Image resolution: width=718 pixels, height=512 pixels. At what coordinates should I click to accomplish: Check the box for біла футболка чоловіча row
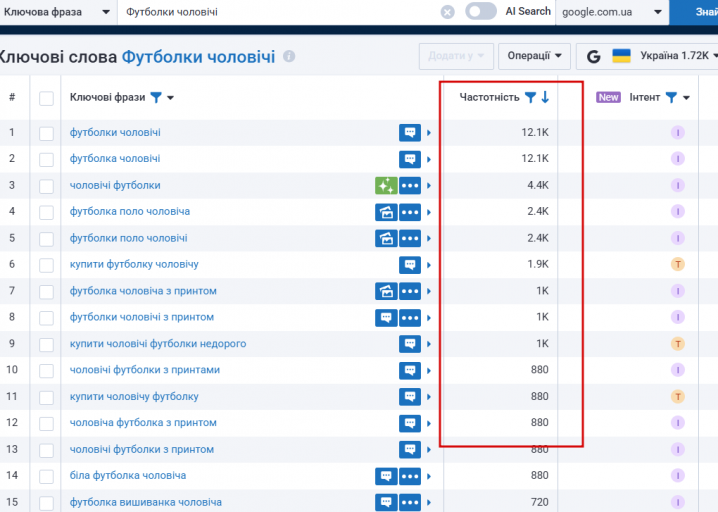click(x=46, y=477)
